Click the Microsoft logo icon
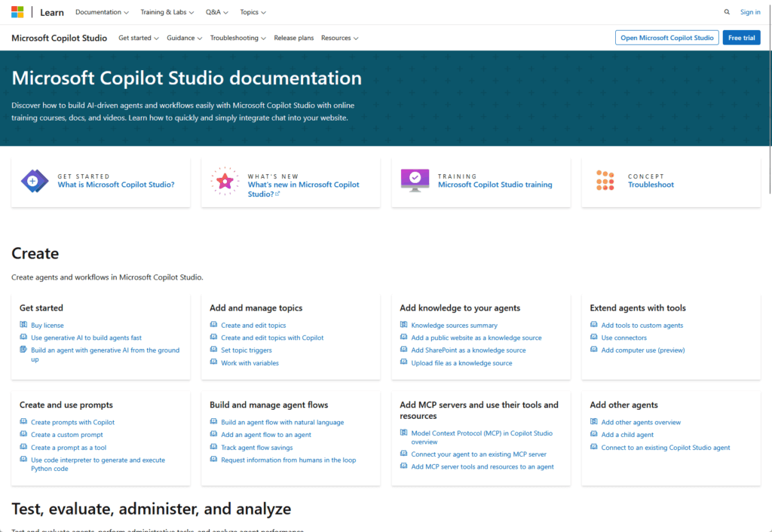This screenshot has width=772, height=532. 17,12
